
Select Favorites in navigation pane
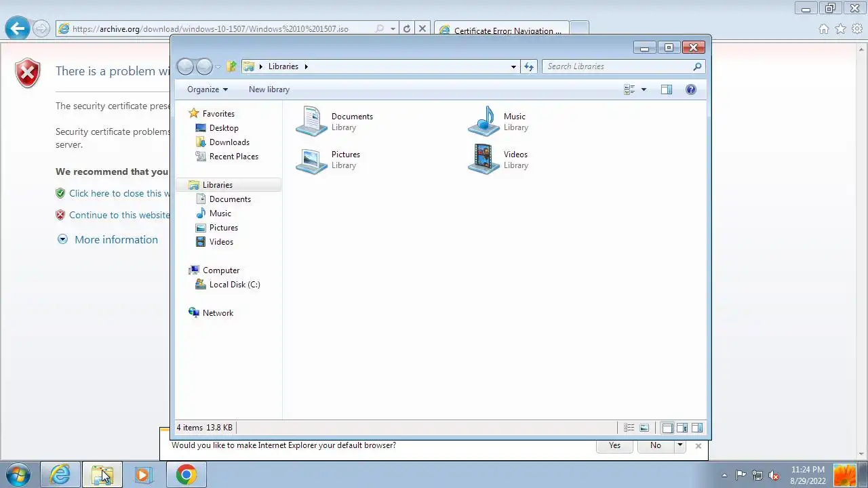(218, 114)
